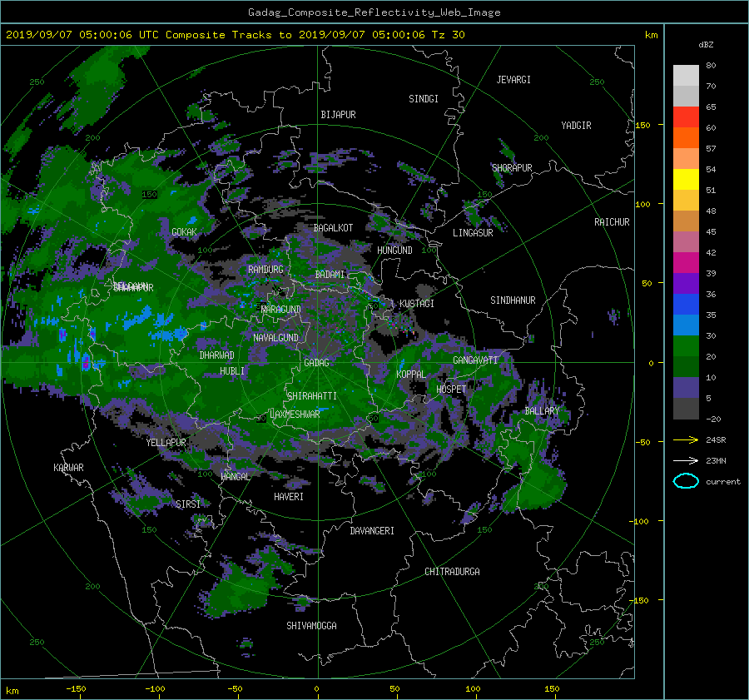Click the dBZ heading above the color scale

tap(706, 44)
